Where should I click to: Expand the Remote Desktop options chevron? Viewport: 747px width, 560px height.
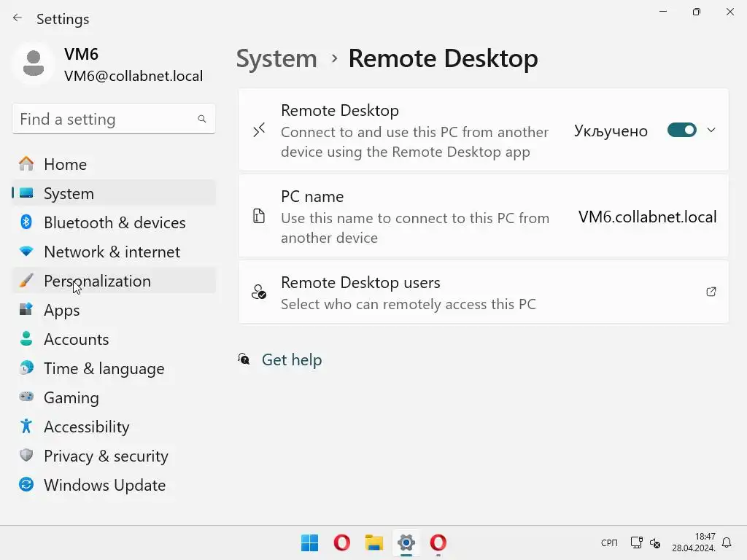pos(711,130)
